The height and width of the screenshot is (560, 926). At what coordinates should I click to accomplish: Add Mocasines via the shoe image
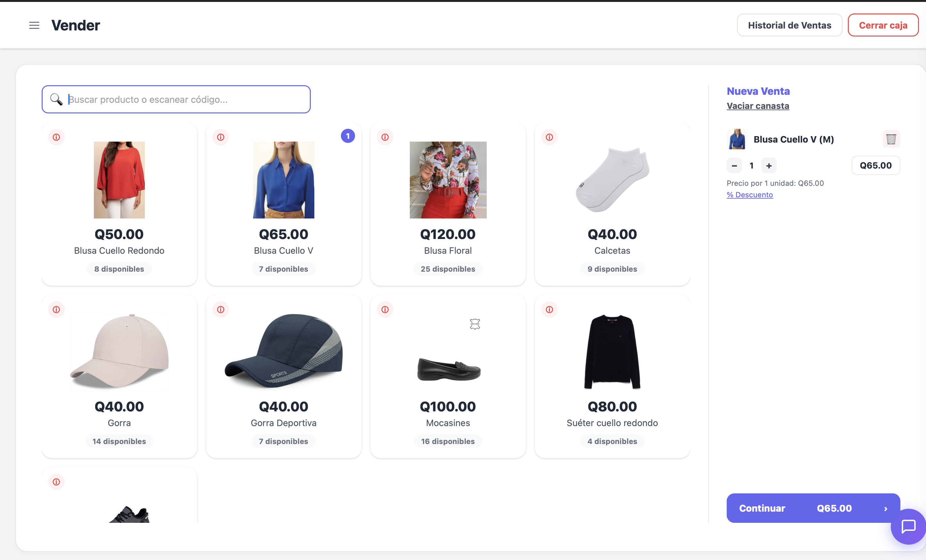click(449, 369)
